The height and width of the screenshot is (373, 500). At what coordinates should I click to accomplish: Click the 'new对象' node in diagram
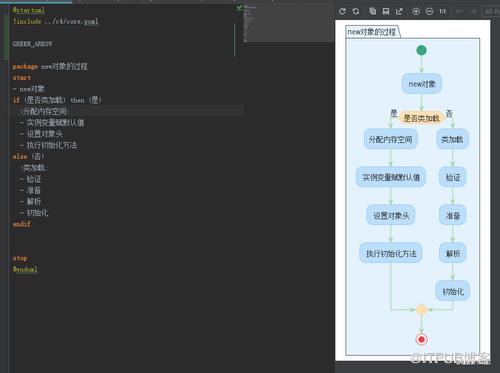[x=422, y=84]
